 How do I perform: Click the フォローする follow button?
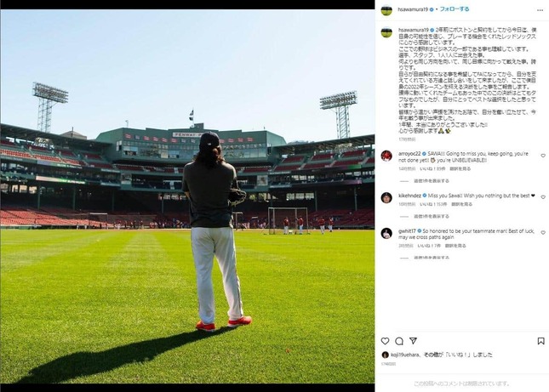[x=455, y=9]
